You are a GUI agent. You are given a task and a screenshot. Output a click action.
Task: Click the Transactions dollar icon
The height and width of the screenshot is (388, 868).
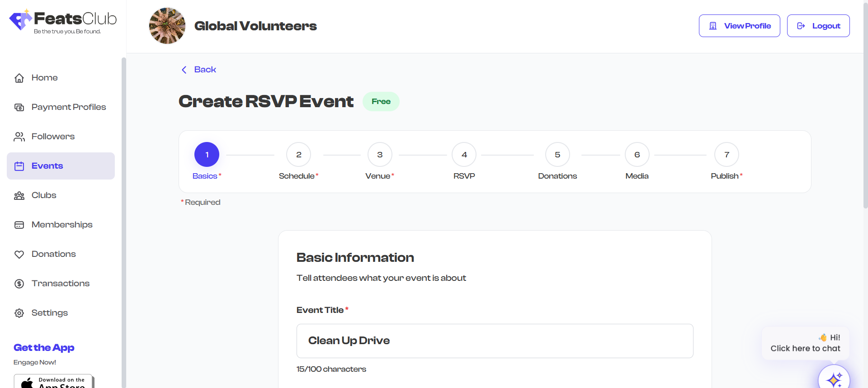(19, 284)
